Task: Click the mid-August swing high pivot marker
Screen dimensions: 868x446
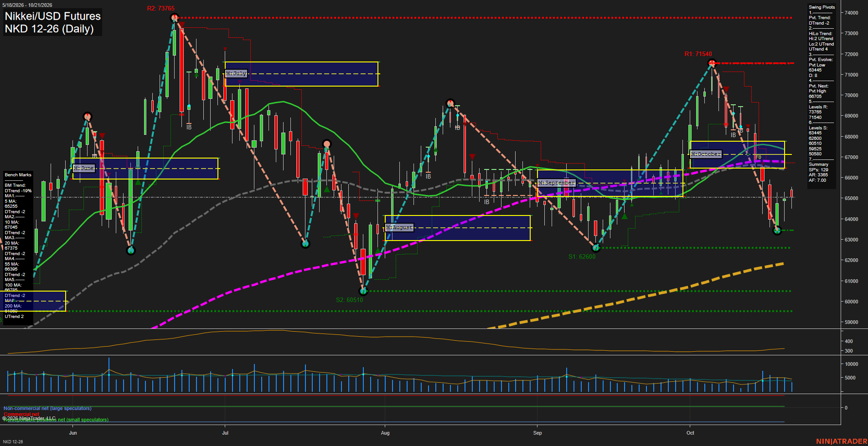Action: pyautogui.click(x=450, y=103)
